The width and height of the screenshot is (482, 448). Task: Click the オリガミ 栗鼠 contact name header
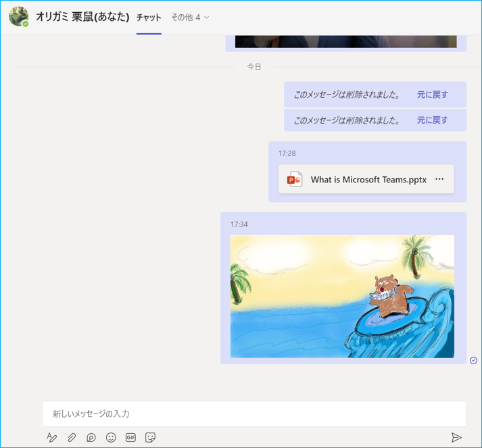coord(82,17)
